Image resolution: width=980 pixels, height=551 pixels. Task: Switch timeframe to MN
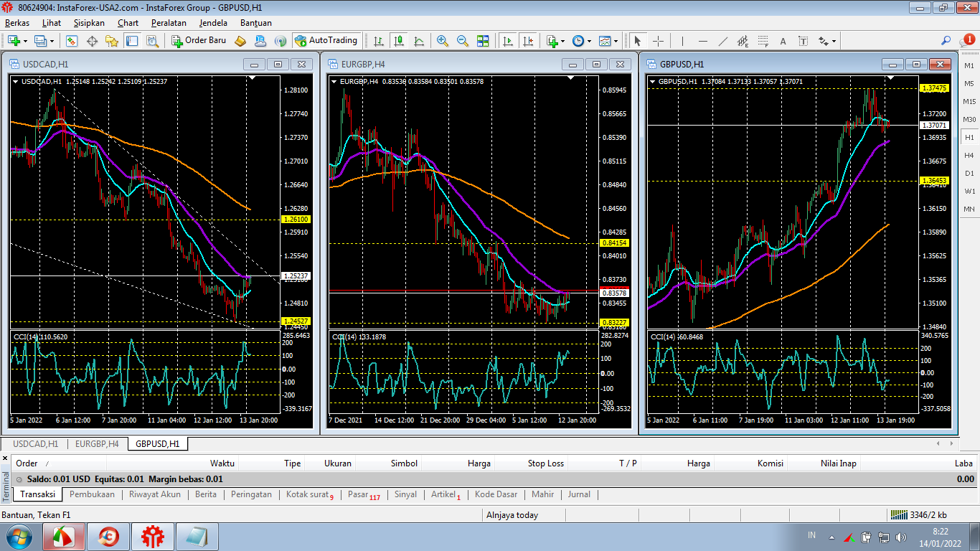tap(969, 209)
